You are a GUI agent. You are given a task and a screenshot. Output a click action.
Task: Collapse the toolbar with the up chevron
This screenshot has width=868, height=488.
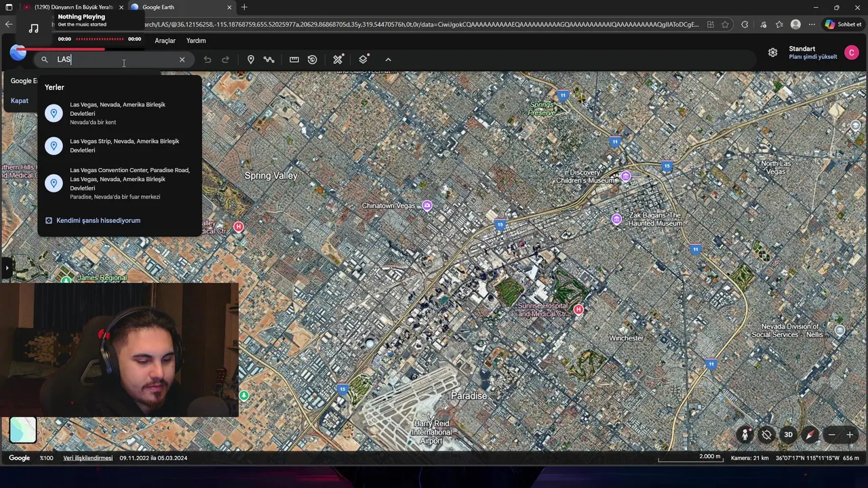(x=388, y=60)
